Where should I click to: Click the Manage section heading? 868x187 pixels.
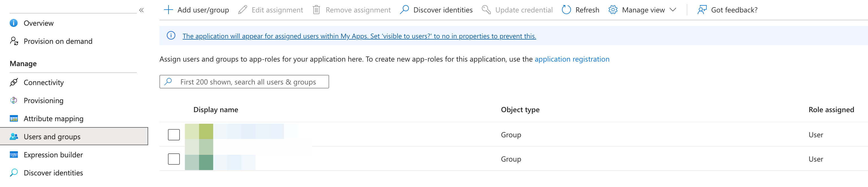(23, 64)
